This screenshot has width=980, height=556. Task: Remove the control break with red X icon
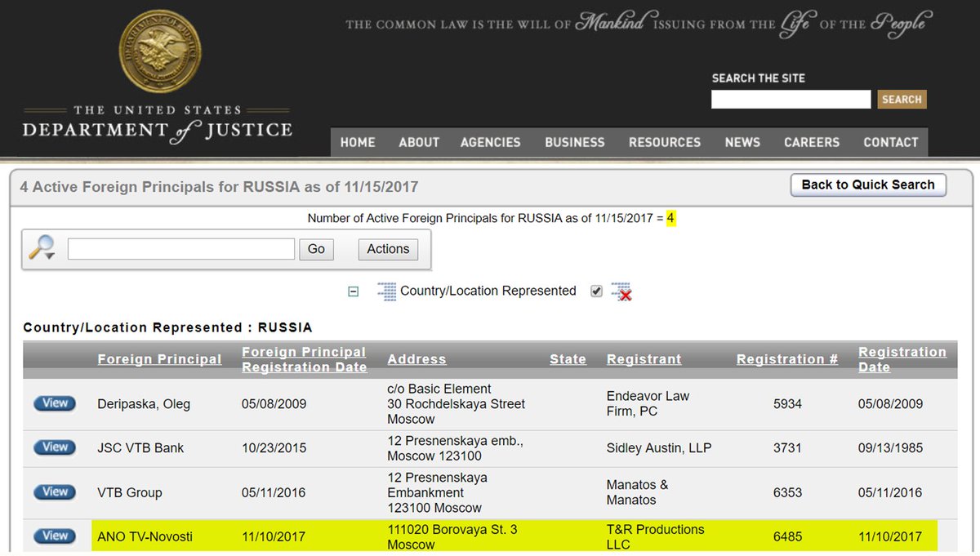pyautogui.click(x=621, y=291)
